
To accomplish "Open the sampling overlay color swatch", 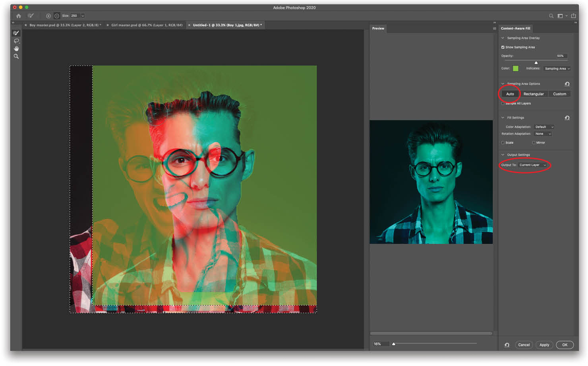I will 515,68.
